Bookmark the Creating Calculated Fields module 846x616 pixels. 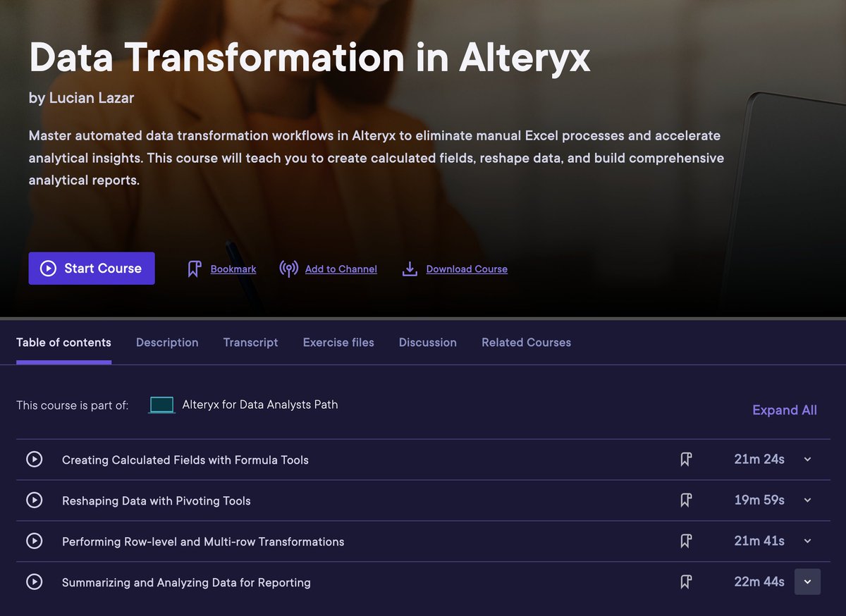tap(686, 459)
